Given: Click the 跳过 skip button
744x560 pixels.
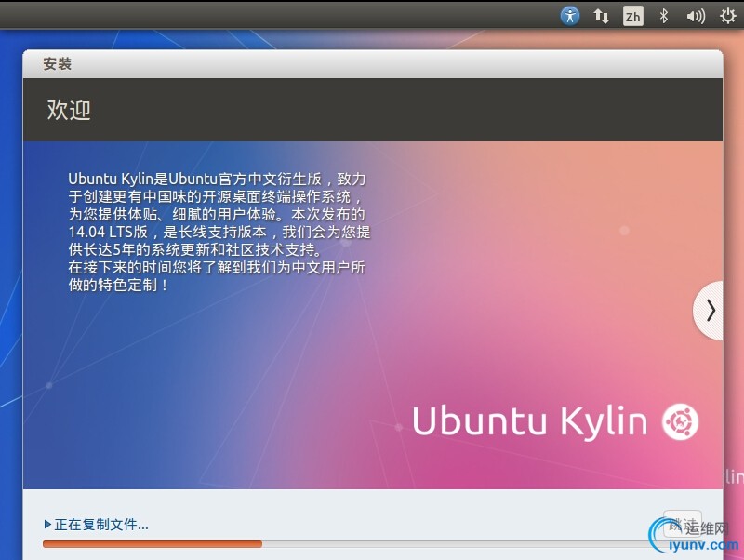Looking at the screenshot, I should 683,525.
